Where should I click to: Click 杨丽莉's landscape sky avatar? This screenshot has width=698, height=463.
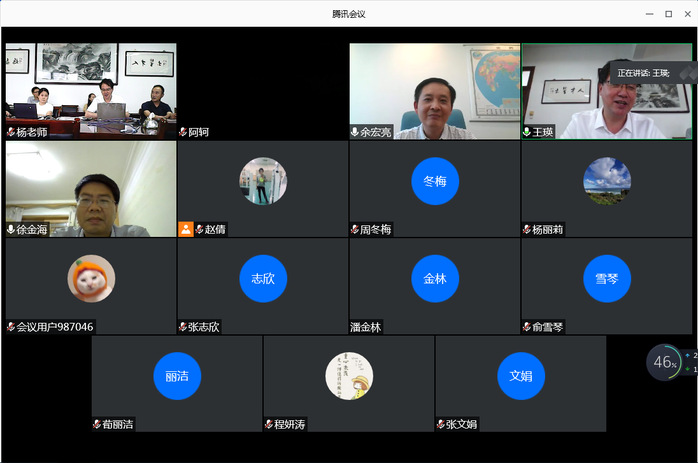coord(606,182)
